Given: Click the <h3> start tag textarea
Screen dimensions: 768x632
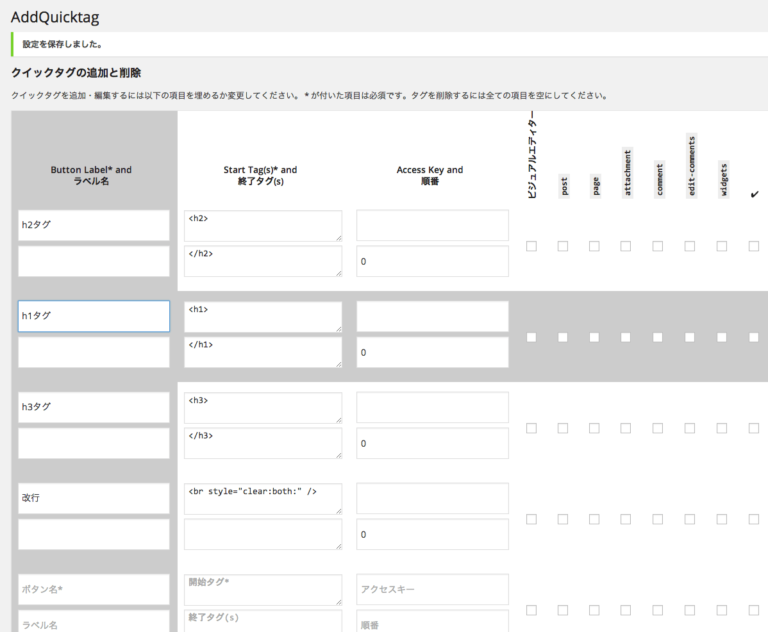Looking at the screenshot, I should (263, 408).
